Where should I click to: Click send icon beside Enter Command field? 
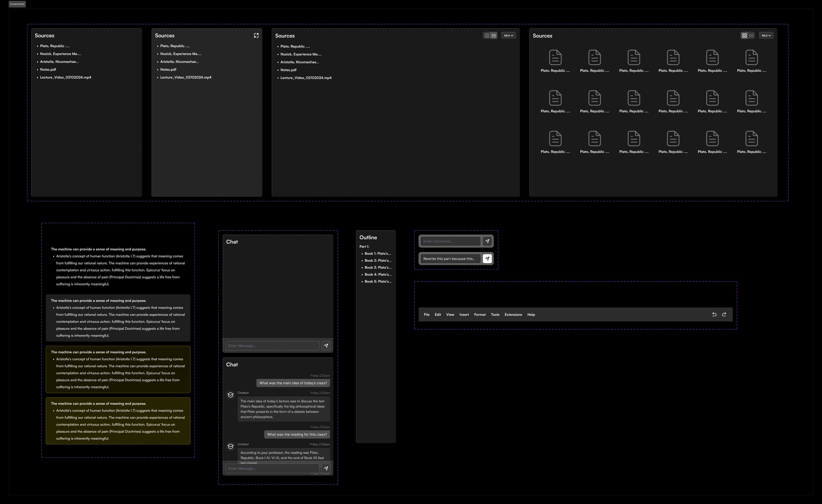point(487,241)
